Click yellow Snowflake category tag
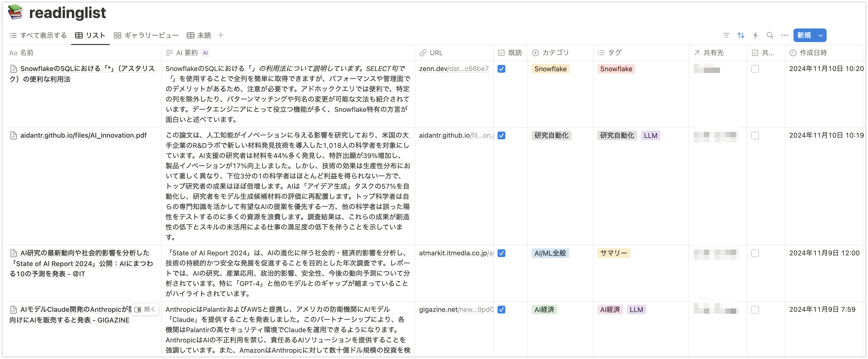 click(x=550, y=69)
